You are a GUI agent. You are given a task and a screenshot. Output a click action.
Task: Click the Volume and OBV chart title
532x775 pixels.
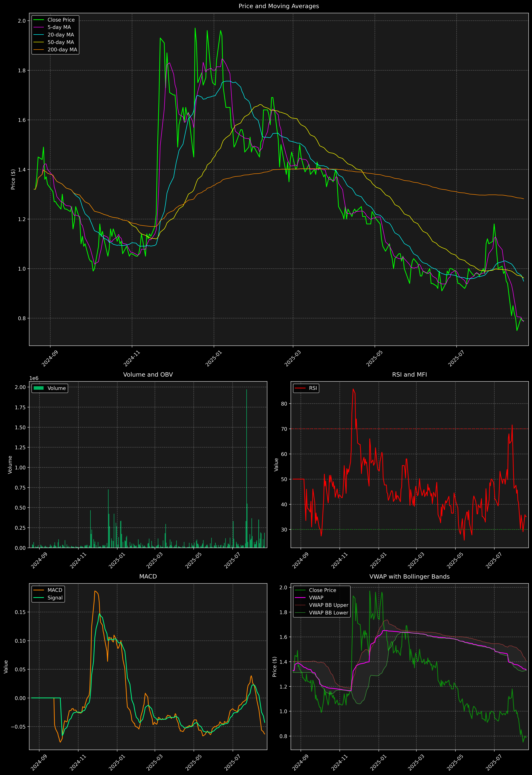click(148, 374)
